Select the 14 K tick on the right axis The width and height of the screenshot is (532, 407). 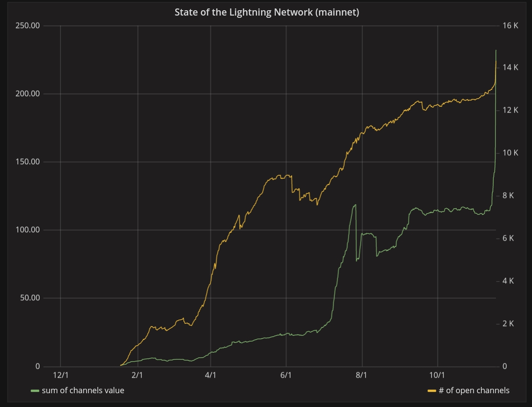click(510, 68)
